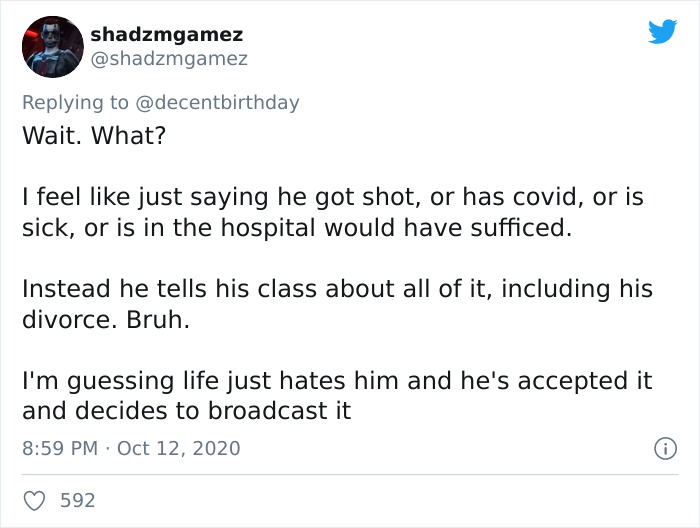Open the @decentbirthday mention link
Viewport: 700px width, 528px height.
coord(217,102)
